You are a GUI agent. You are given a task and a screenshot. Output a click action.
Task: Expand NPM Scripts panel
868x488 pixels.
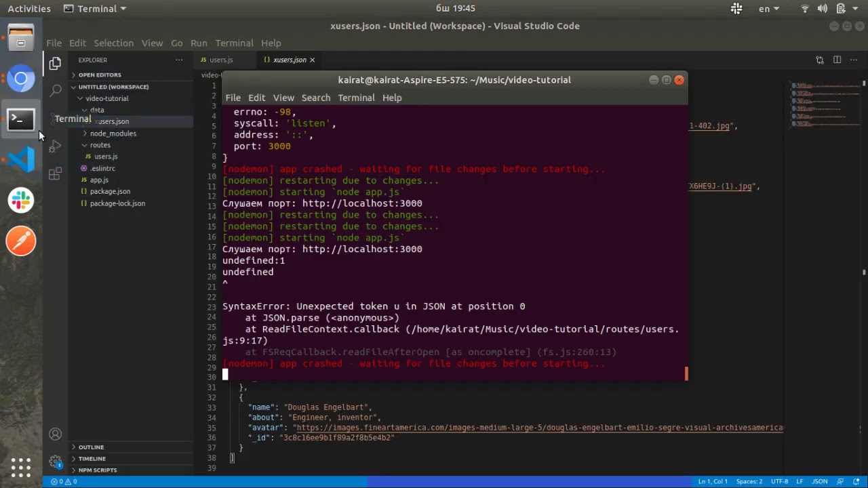97,470
